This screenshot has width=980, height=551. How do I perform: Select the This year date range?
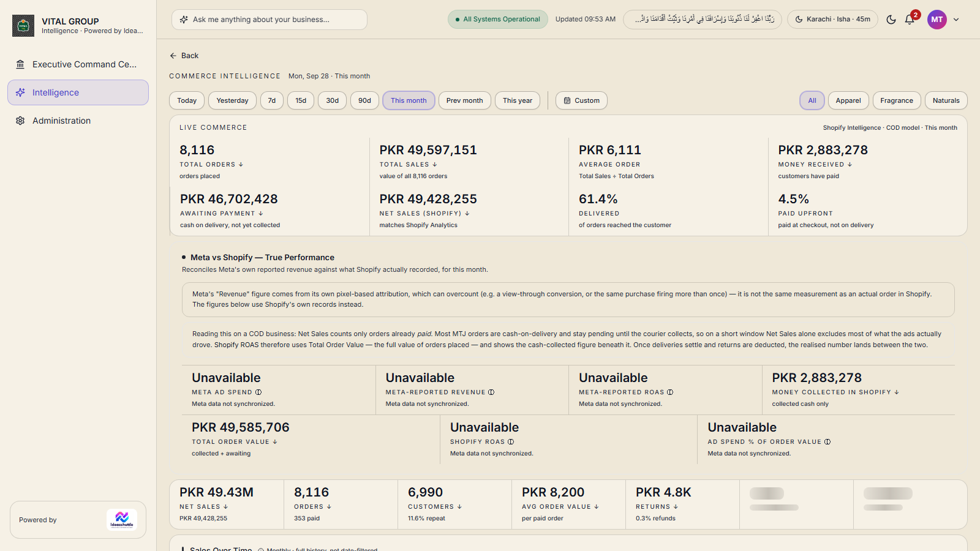click(x=518, y=100)
